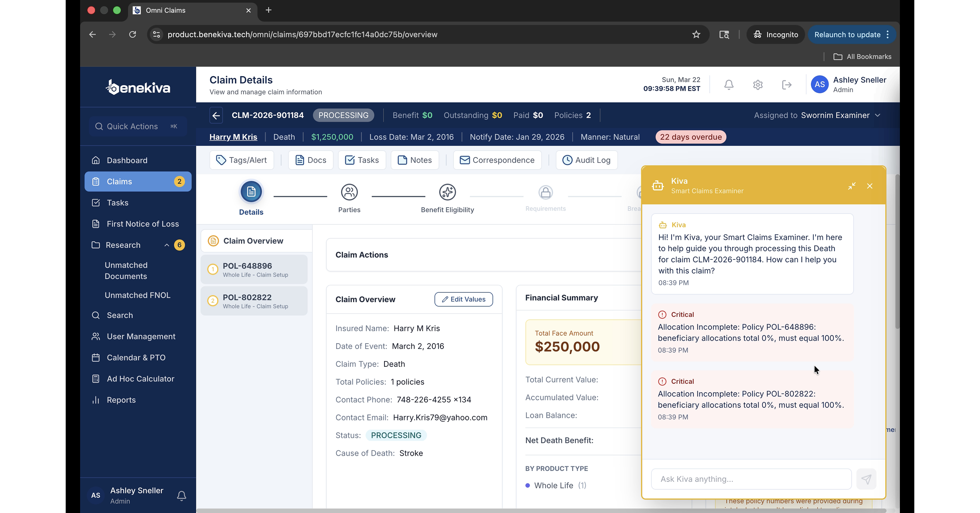Open Unmatched FNOL
The image size is (980, 513).
click(x=137, y=295)
